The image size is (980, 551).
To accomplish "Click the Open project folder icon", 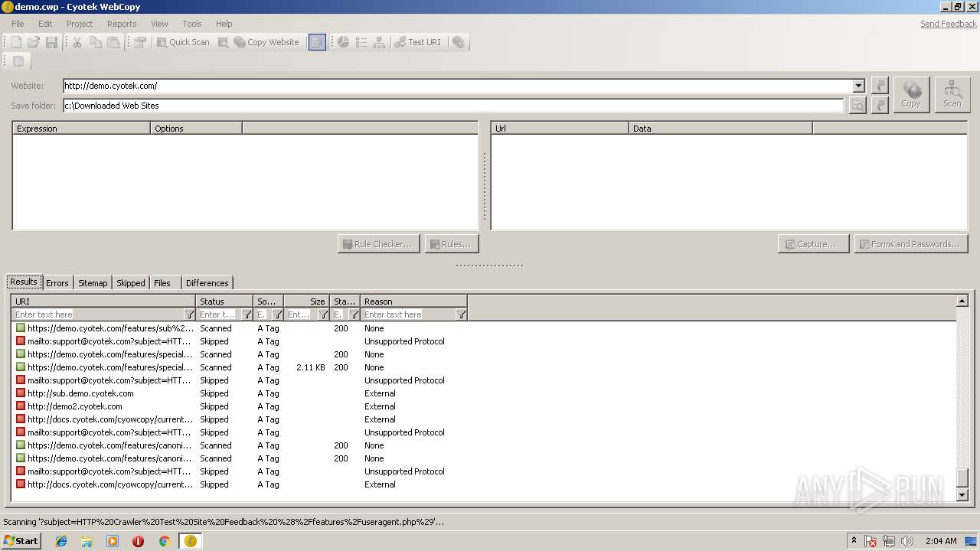I will click(34, 42).
